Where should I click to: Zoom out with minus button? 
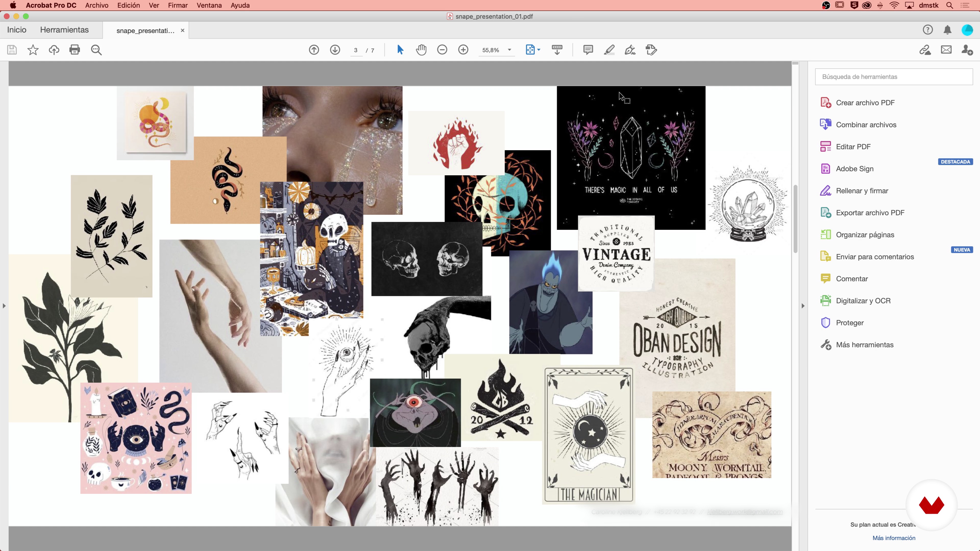[442, 50]
